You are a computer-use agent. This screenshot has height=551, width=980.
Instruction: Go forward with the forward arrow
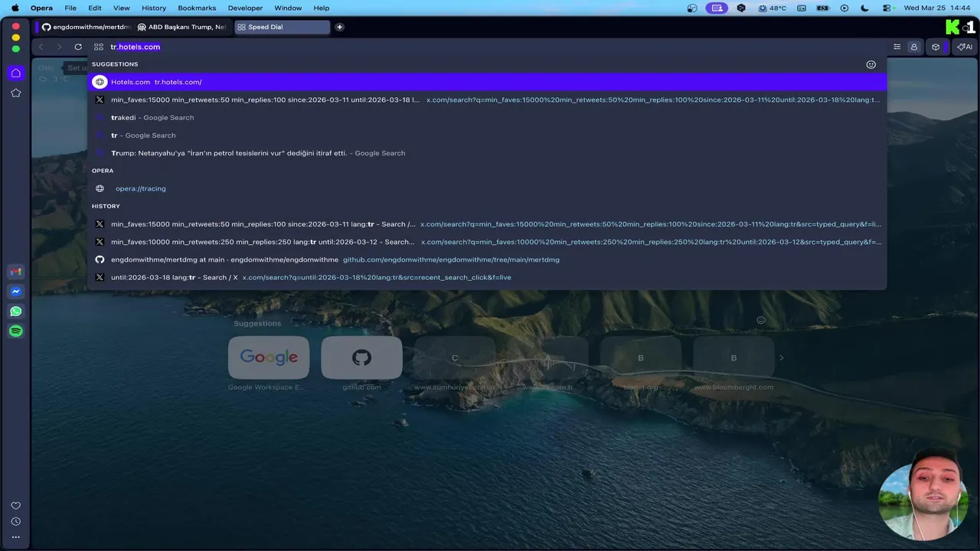59,47
